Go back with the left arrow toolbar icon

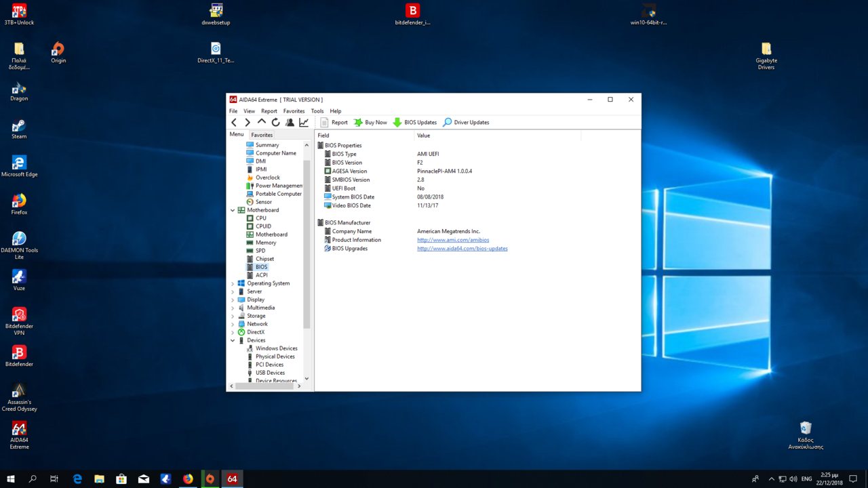(x=234, y=123)
